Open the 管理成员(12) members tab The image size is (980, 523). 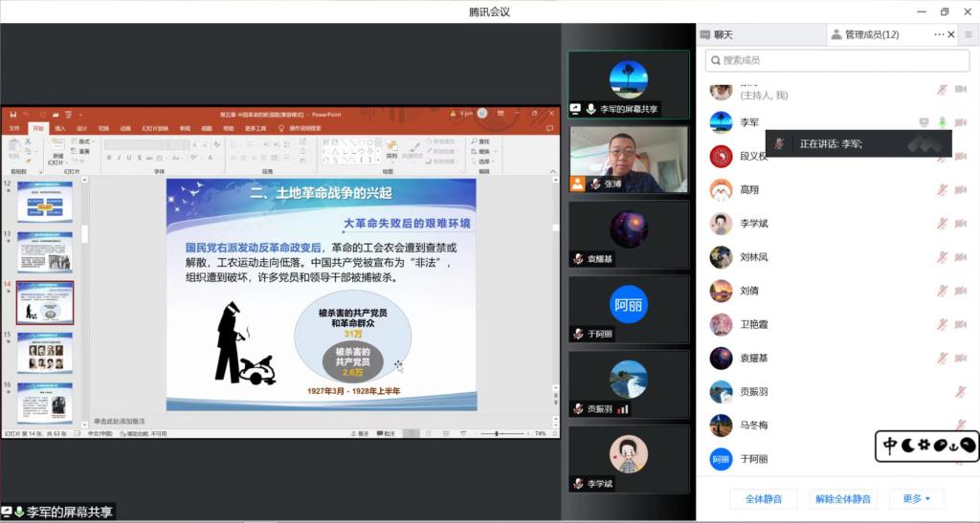tap(865, 34)
